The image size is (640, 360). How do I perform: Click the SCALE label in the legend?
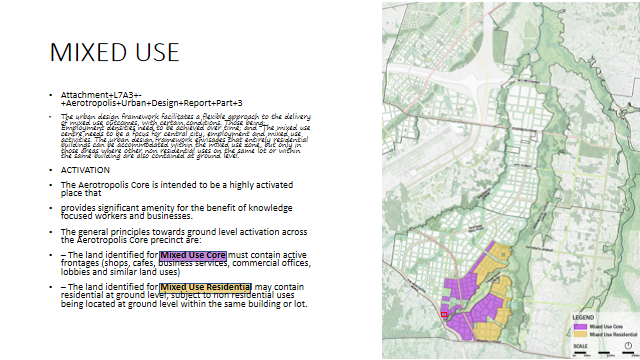click(580, 346)
